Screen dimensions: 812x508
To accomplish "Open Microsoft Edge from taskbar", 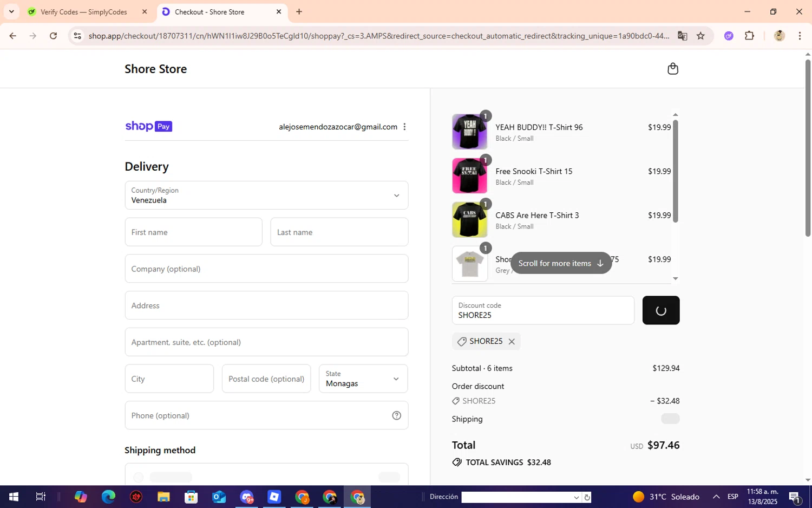I will pyautogui.click(x=108, y=497).
